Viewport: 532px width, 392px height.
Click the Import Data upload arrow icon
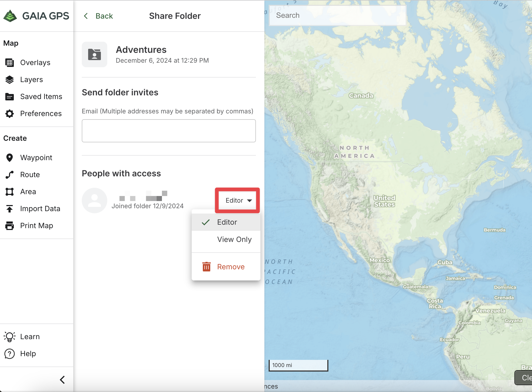click(x=10, y=208)
